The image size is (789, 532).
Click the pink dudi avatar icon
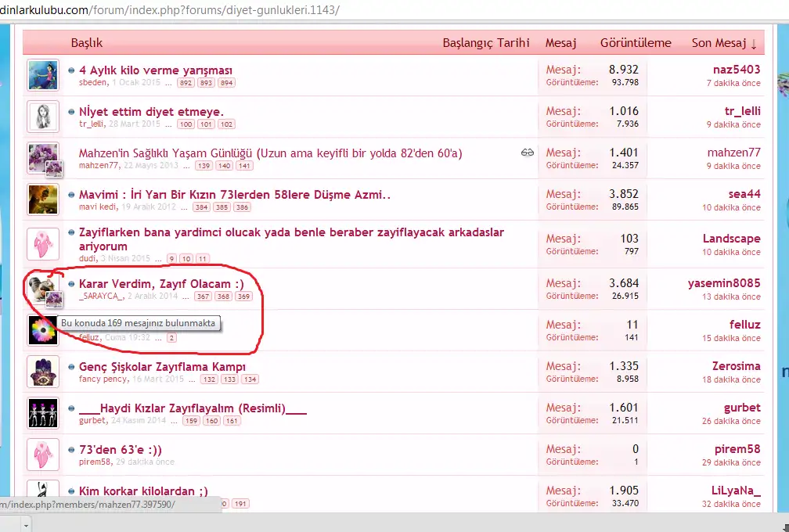tap(43, 243)
